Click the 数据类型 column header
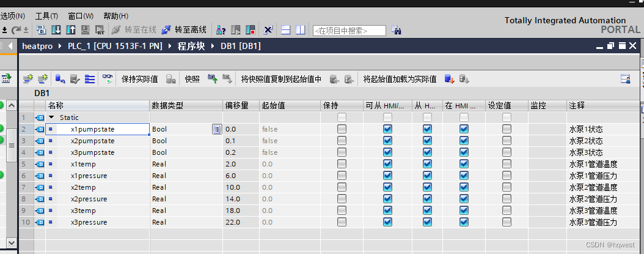This screenshot has height=254, width=644. pos(186,106)
